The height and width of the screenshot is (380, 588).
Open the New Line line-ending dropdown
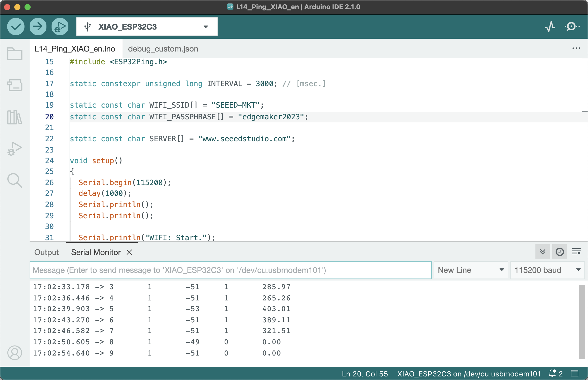pyautogui.click(x=471, y=270)
